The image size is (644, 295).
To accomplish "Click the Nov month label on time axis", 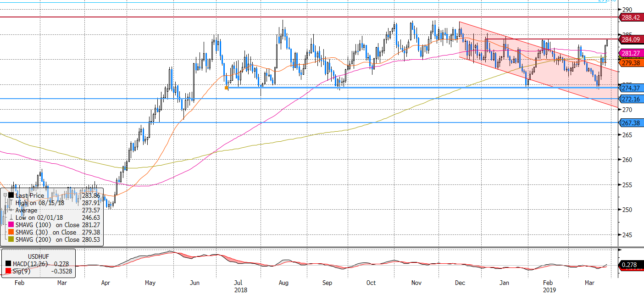I will 416,284.
